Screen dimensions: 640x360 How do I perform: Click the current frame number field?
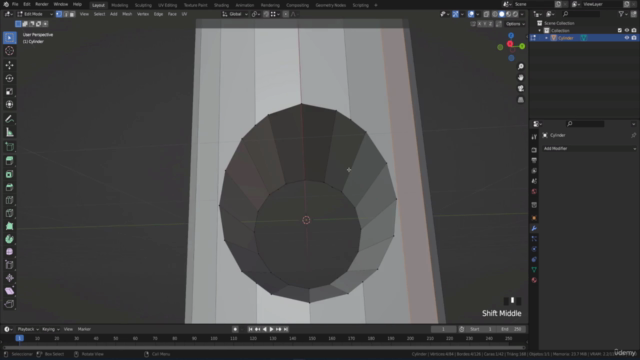(443, 329)
